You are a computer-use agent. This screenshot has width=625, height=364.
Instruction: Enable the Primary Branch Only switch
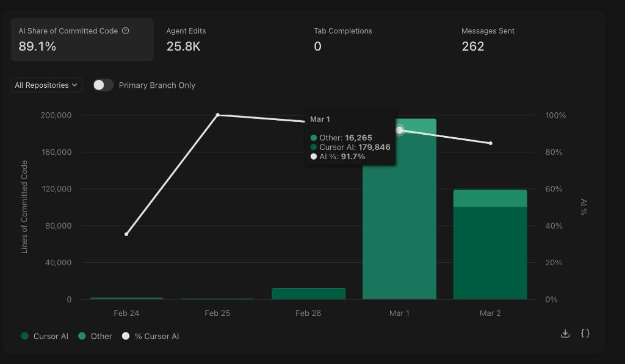pyautogui.click(x=103, y=85)
